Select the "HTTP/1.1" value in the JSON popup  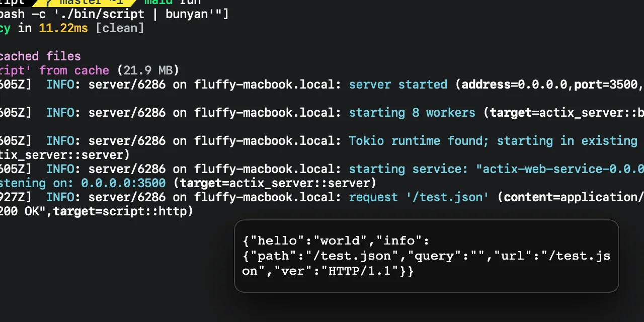(363, 271)
